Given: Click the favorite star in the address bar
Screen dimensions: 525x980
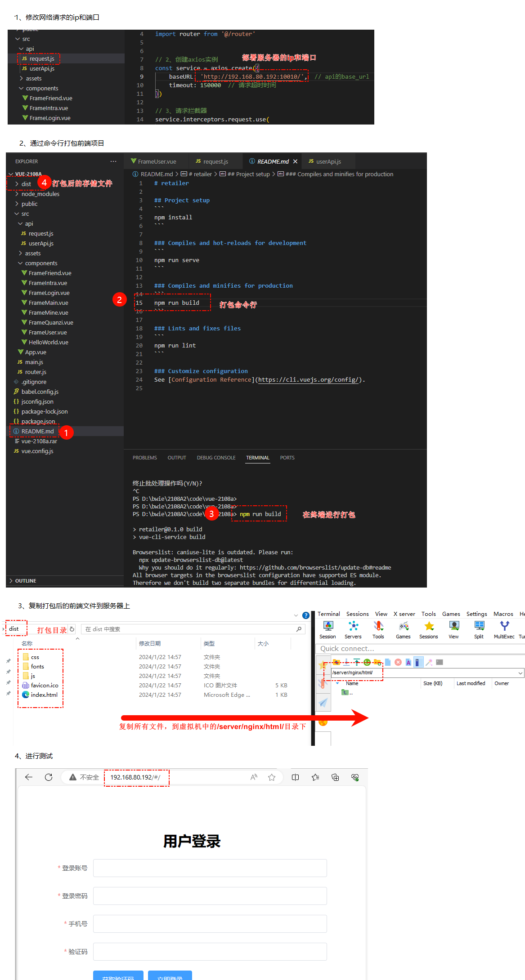Looking at the screenshot, I should click(272, 777).
